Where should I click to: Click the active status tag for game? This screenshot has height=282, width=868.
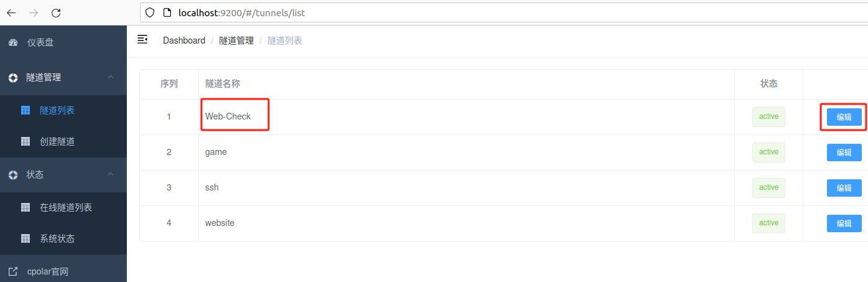click(769, 152)
